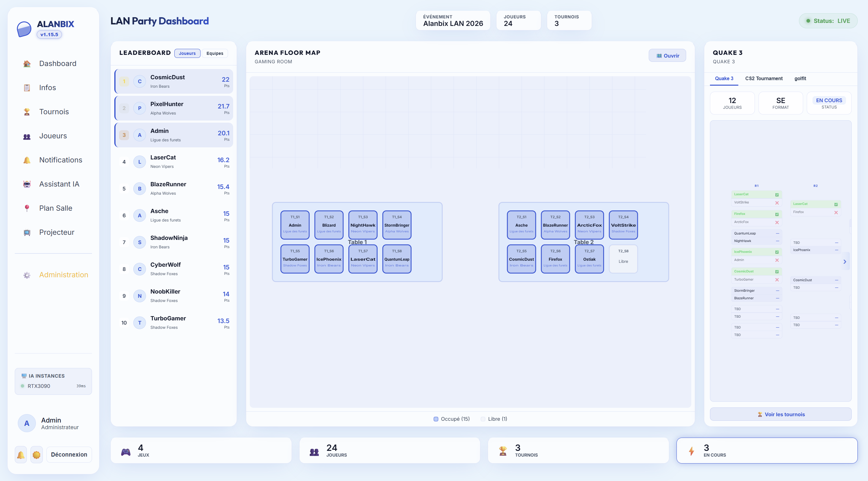Click the Déconnexion button
Image resolution: width=868 pixels, height=481 pixels.
[x=69, y=455]
